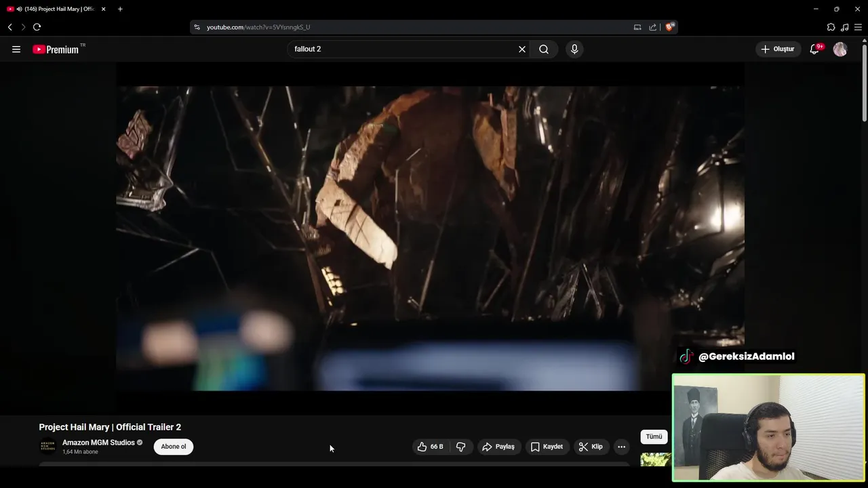Click the '1,64 Mn abone' subscriber count
This screenshot has height=488, width=868.
(x=80, y=452)
